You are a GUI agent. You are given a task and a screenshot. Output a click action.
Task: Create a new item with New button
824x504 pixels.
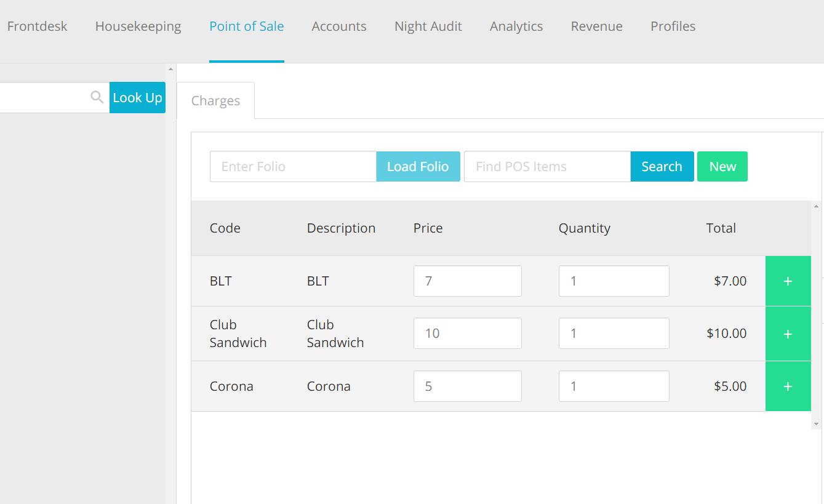[x=722, y=167]
